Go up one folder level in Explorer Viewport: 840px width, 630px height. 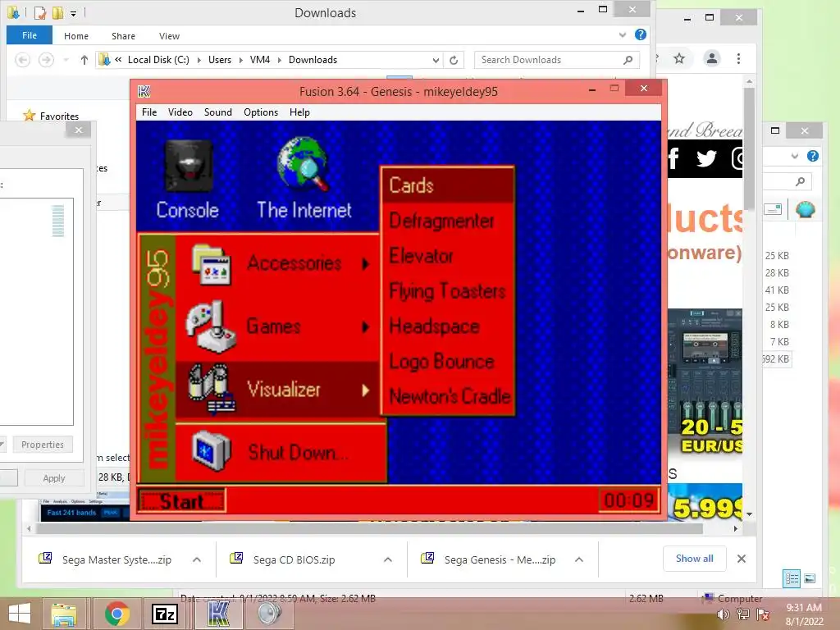click(84, 60)
